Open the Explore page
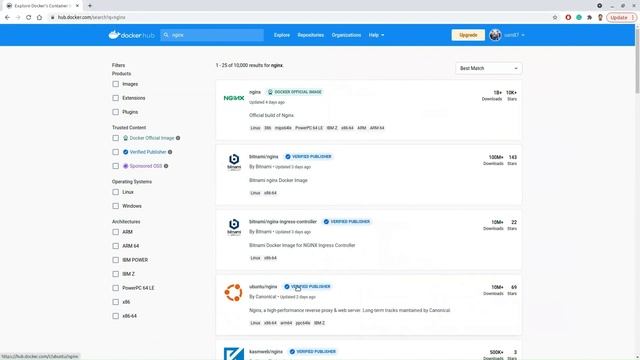The width and height of the screenshot is (640, 360). click(282, 35)
